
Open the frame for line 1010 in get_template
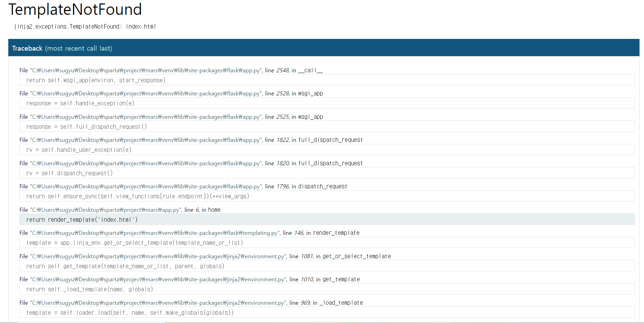[190, 279]
